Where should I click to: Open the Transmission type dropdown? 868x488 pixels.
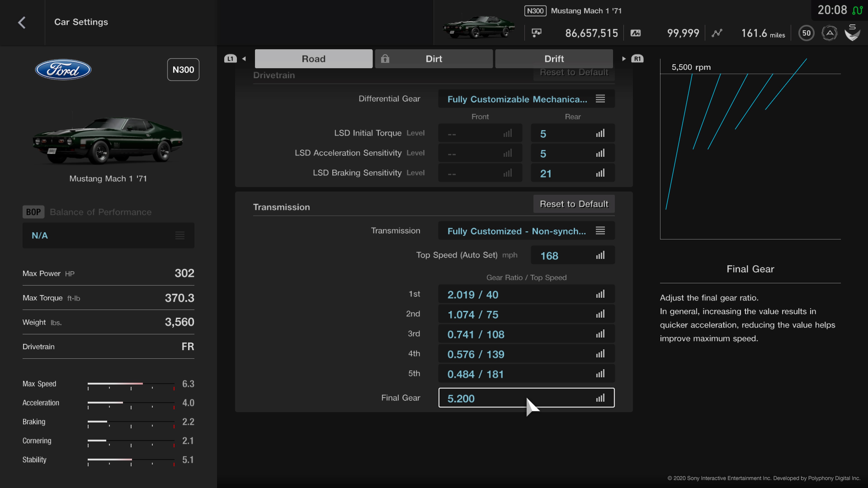pyautogui.click(x=526, y=231)
